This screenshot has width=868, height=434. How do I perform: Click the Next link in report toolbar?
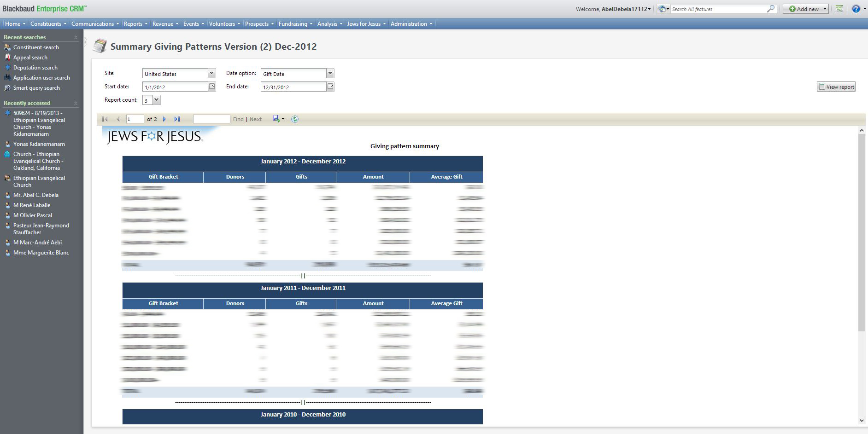coord(256,119)
